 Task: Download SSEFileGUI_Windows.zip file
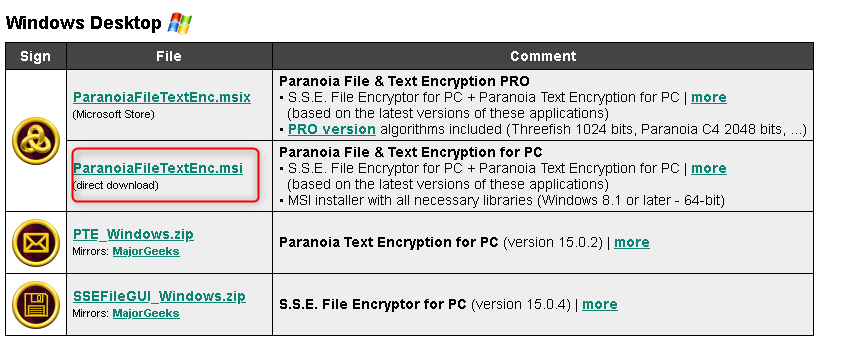159,296
